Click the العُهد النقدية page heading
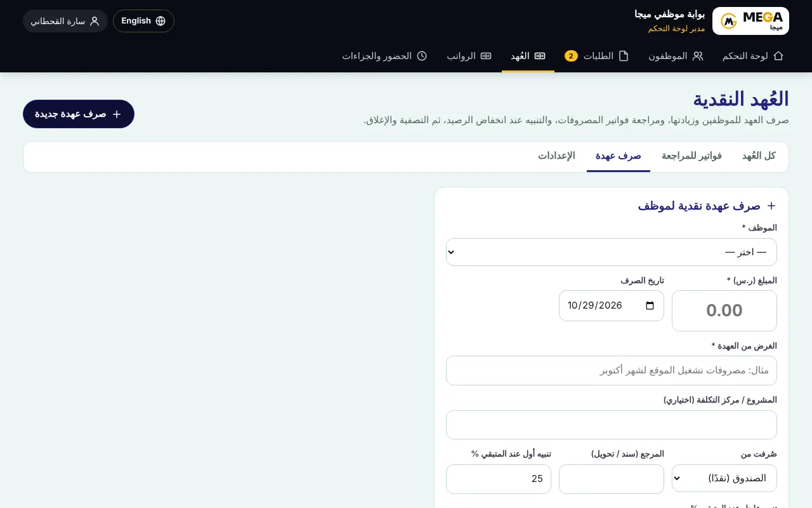 741,99
